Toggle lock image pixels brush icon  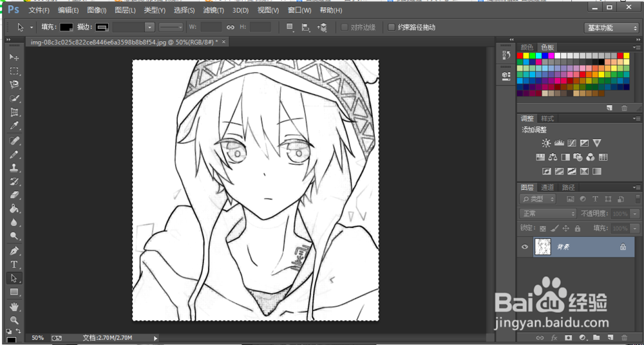554,228
